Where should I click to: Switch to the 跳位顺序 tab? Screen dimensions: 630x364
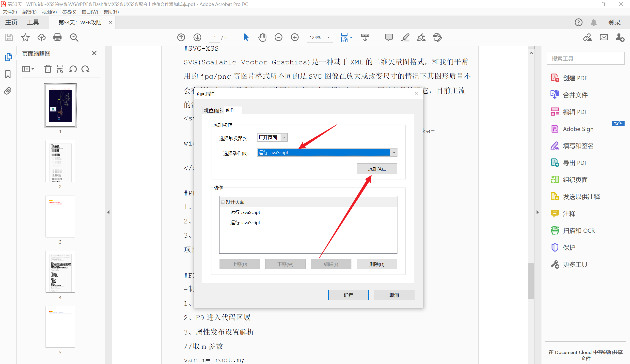[x=213, y=111]
